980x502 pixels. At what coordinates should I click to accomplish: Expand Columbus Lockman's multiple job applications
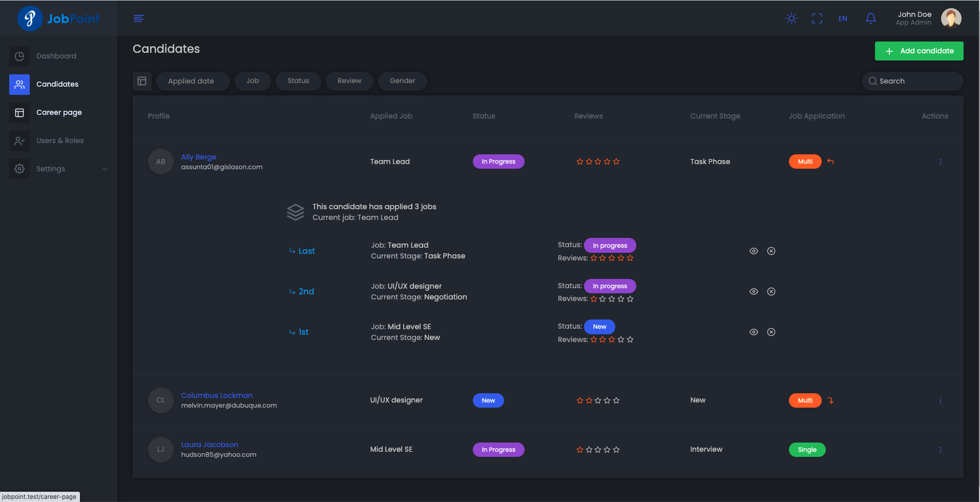(x=830, y=400)
